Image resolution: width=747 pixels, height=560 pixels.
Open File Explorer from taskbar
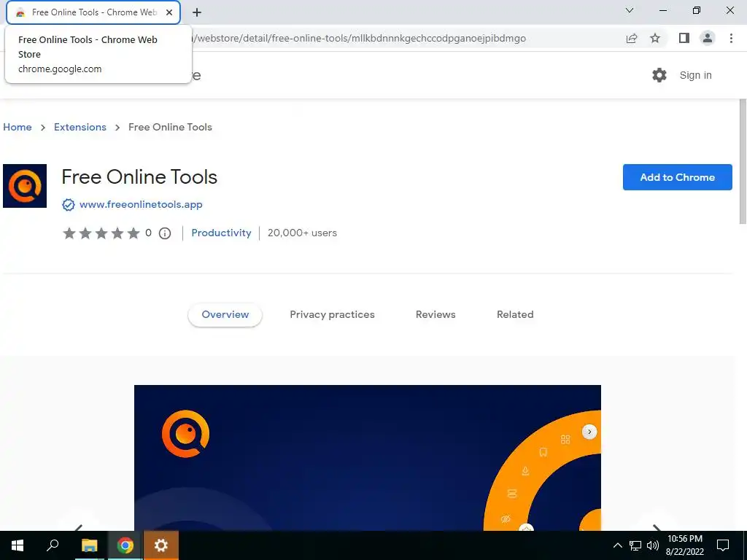(89, 545)
